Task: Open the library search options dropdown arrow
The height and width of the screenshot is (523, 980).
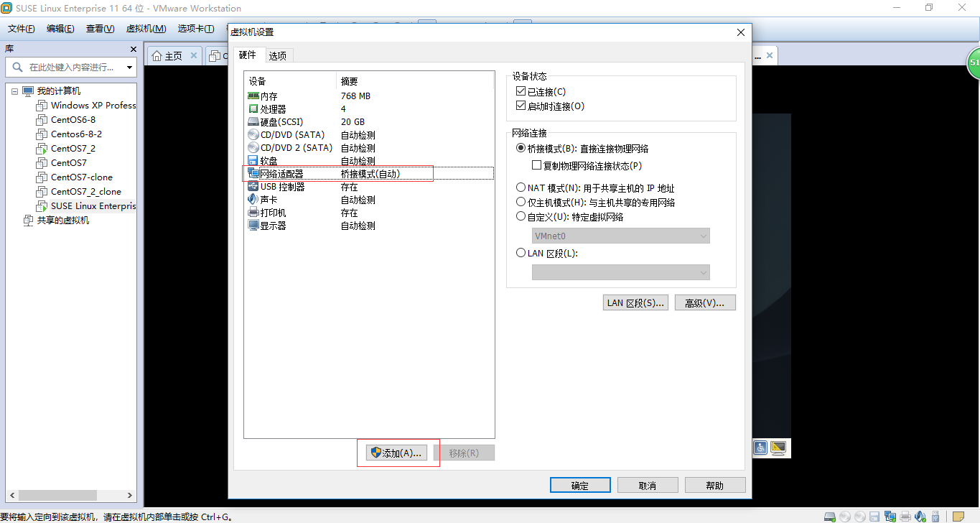Action: click(x=130, y=67)
